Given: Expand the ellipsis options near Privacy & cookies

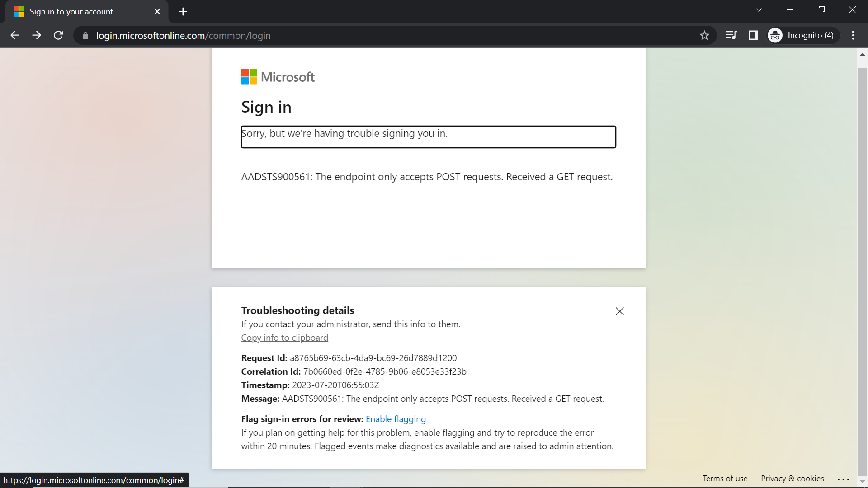Looking at the screenshot, I should point(844,479).
